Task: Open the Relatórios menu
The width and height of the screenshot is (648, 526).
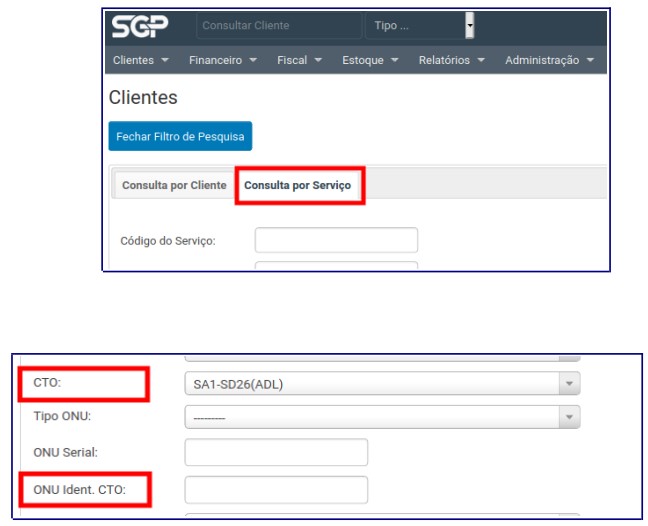Action: tap(452, 61)
